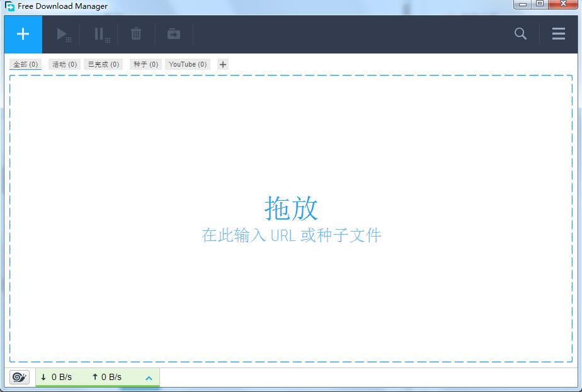Click the green speed progress bar
582x392 pixels.
[98, 385]
